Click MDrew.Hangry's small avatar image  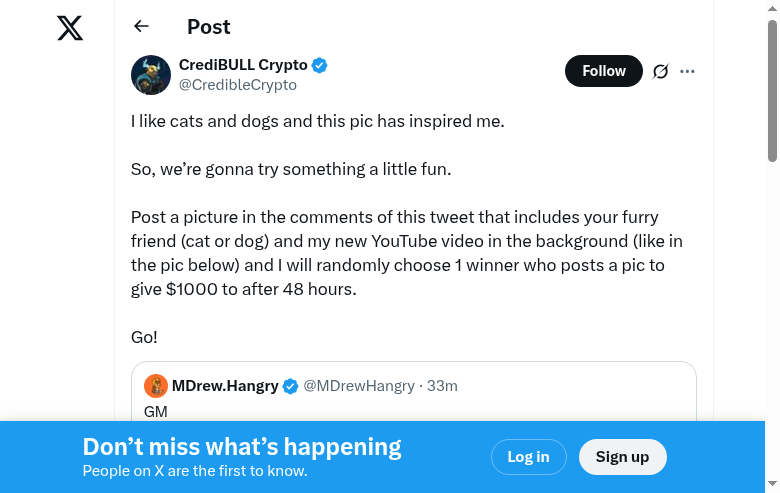point(156,386)
